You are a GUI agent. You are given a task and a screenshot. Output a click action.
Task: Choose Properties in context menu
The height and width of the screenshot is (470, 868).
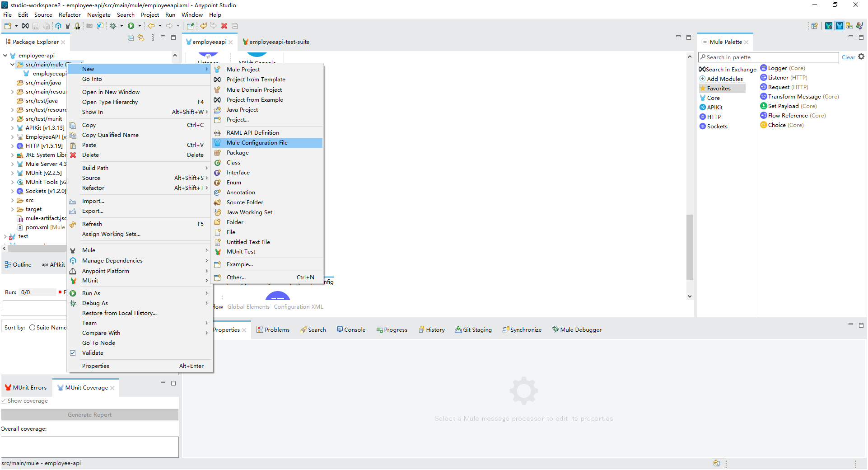point(140,366)
